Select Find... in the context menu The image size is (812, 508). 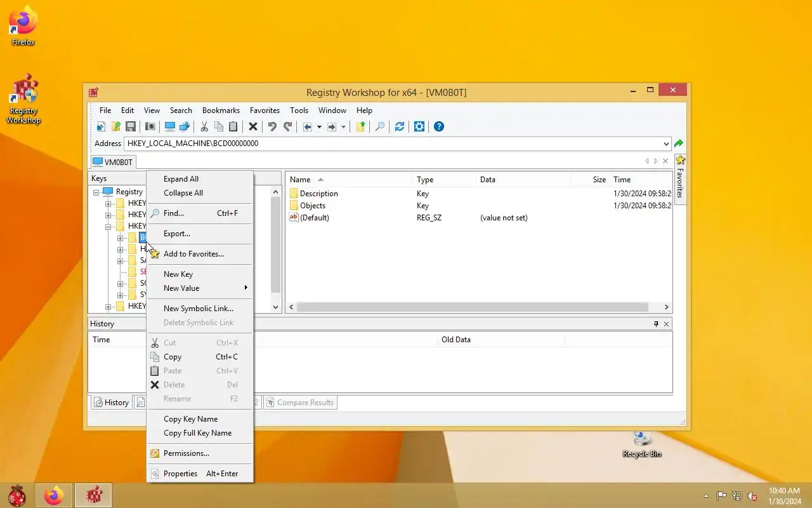[199, 213]
